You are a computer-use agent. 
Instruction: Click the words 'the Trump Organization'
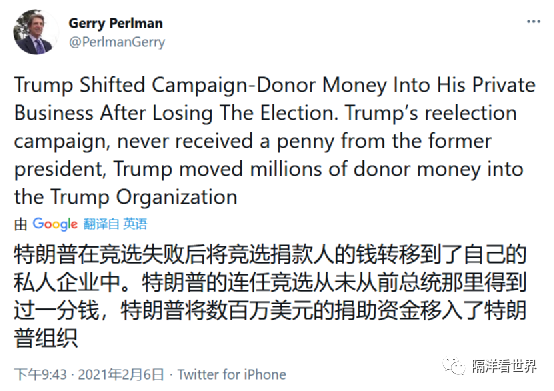click(x=125, y=197)
